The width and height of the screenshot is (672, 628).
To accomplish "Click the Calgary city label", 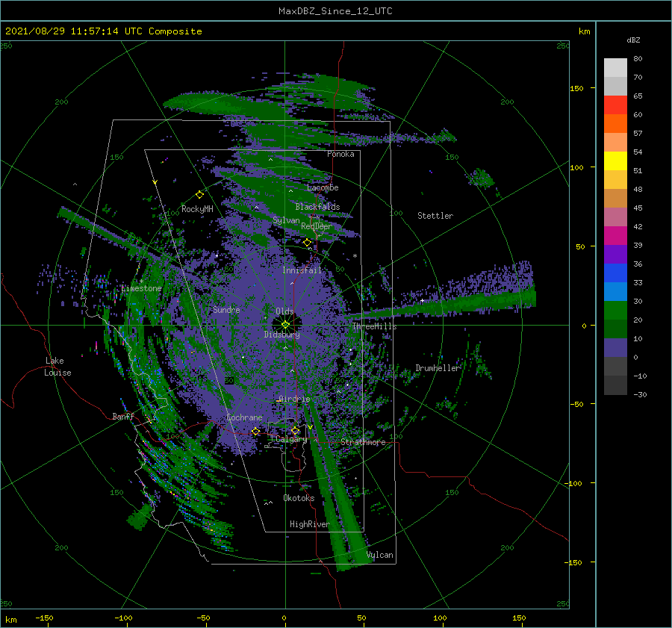I will point(291,439).
